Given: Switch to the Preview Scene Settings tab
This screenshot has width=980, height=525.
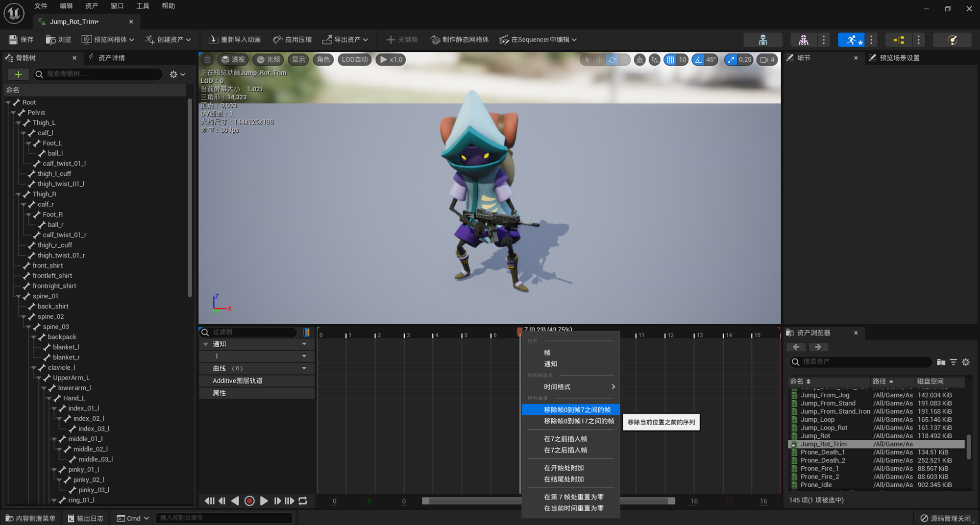Looking at the screenshot, I should click(899, 58).
